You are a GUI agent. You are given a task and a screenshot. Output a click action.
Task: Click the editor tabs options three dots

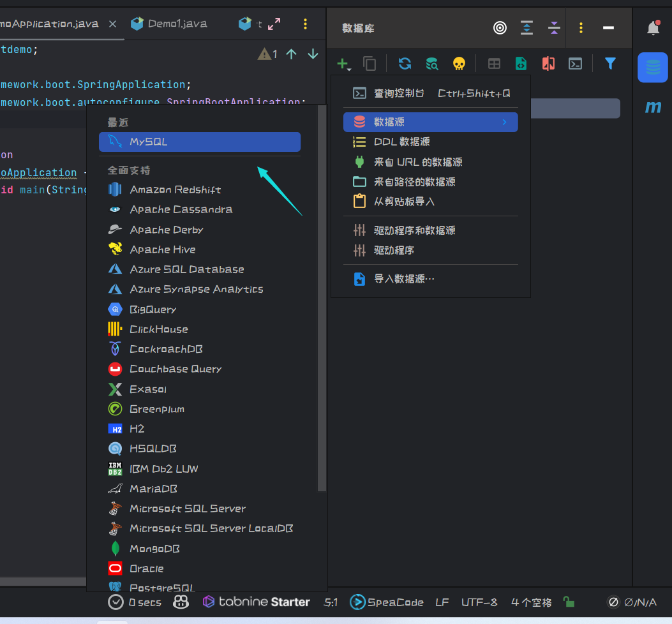coord(305,24)
